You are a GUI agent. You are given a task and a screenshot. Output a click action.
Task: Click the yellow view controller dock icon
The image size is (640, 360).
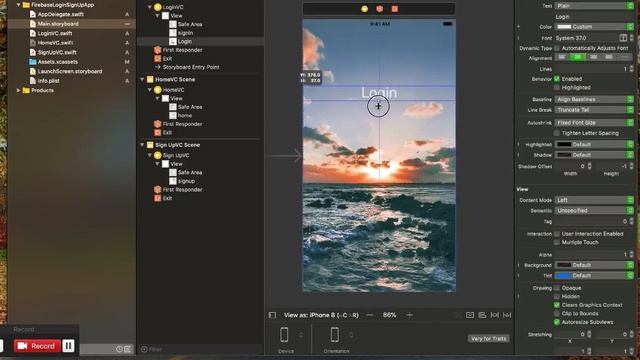tap(364, 9)
